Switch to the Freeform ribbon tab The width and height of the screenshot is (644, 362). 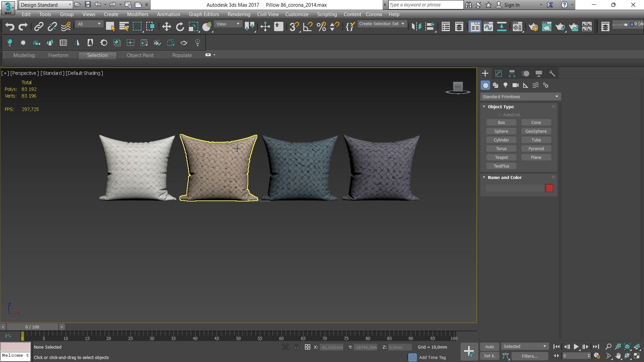(58, 55)
